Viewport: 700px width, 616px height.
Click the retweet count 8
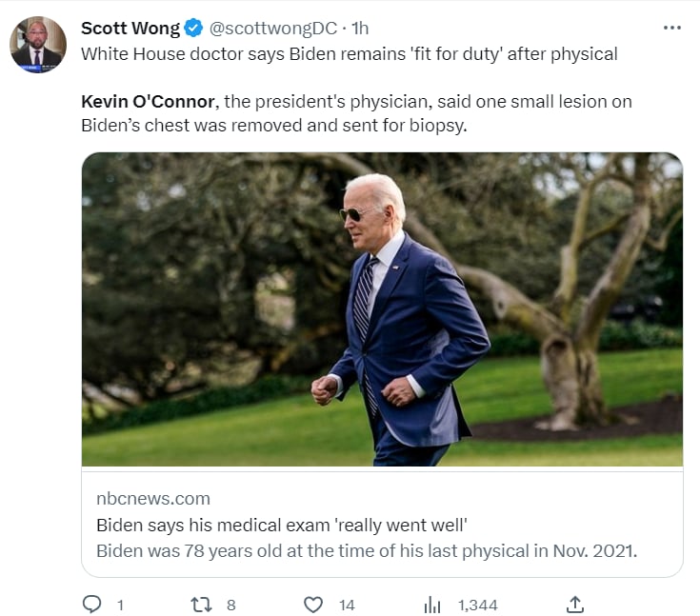[230, 606]
